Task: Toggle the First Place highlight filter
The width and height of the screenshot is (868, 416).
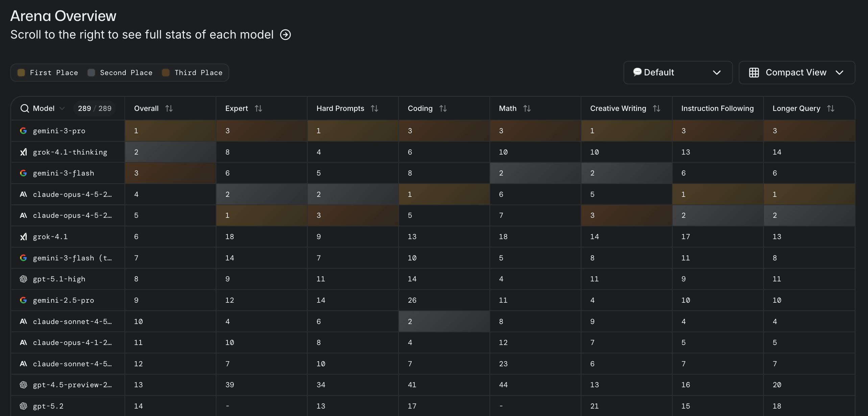Action: pos(21,72)
